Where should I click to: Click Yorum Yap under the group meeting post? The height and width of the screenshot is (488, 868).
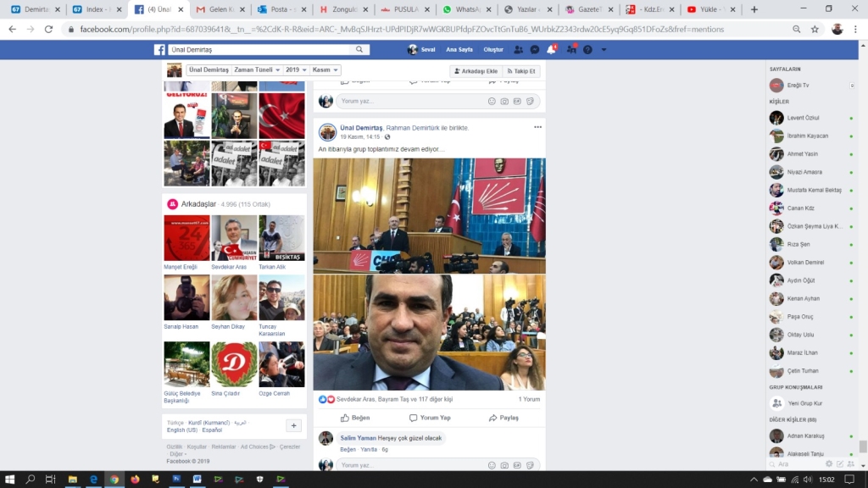[430, 418]
